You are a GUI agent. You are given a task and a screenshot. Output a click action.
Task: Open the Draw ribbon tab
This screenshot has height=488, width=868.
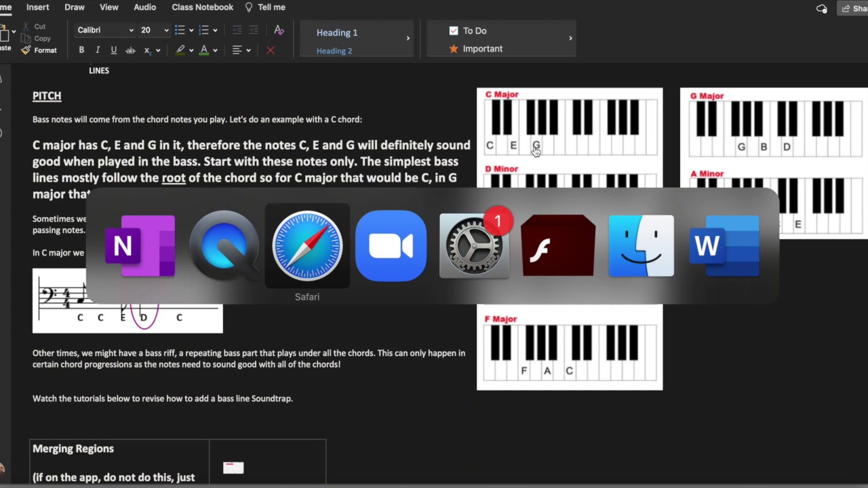[75, 7]
